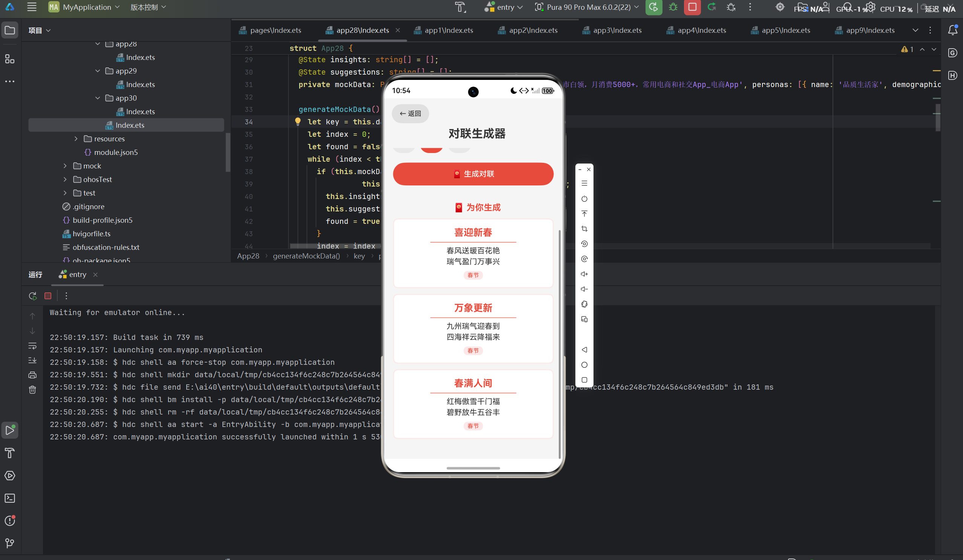
Task: Expand the resources folder
Action: (x=76, y=139)
